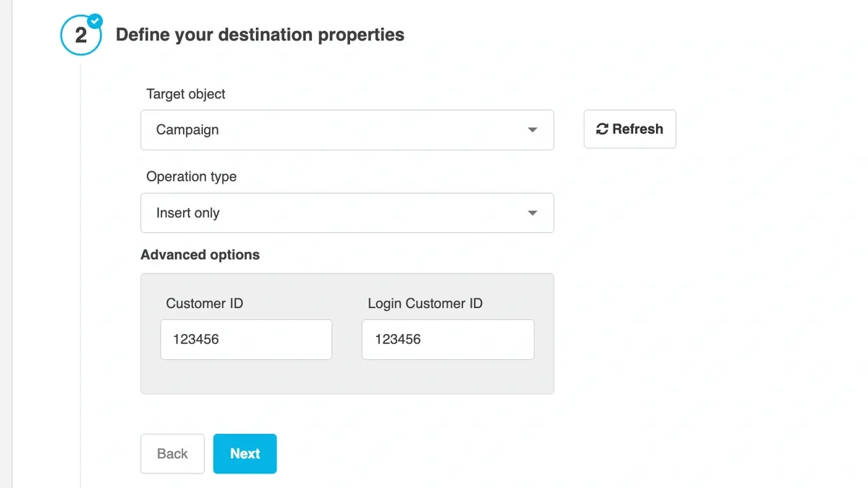Click the Operation type label
868x488 pixels.
[x=192, y=176]
